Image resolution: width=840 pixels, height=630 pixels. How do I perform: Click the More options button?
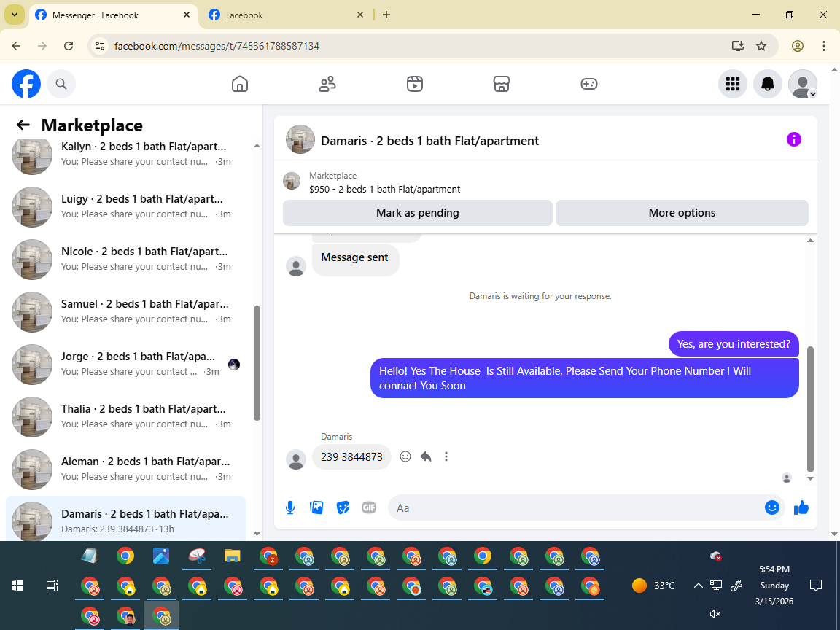tap(682, 213)
